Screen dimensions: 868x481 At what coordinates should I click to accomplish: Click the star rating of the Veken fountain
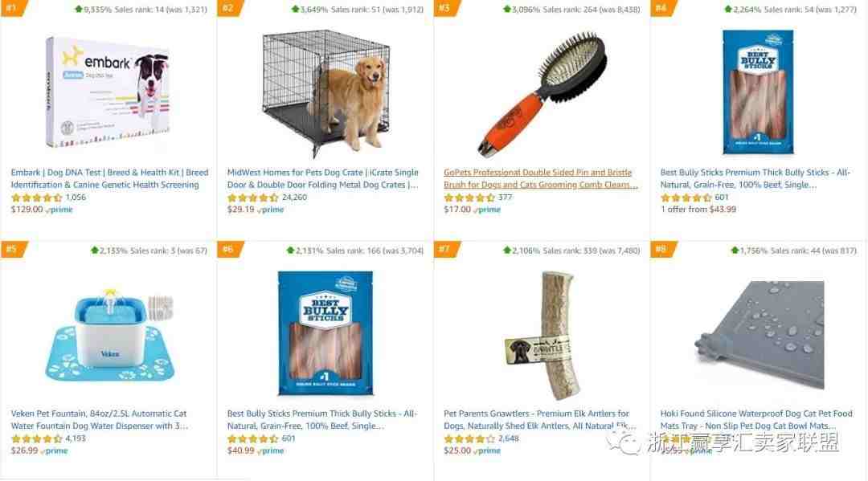36,438
